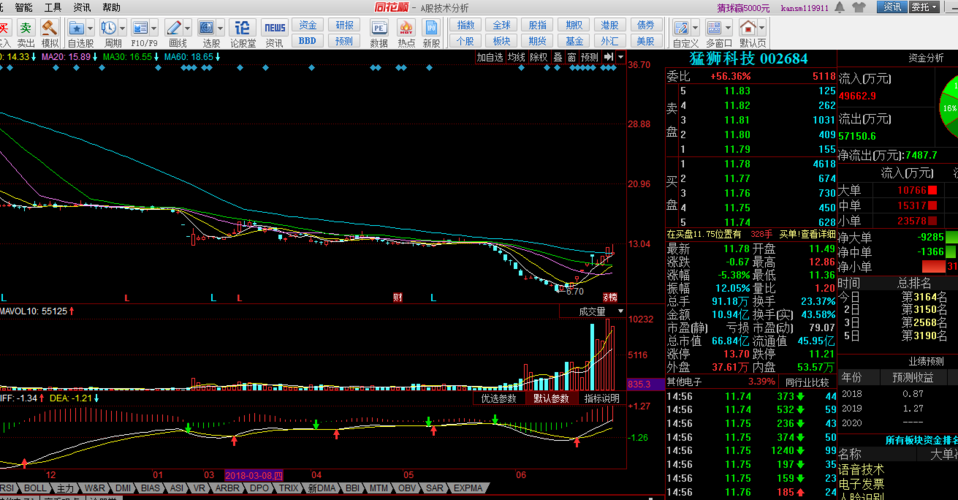Open the 数据 PE data icon
This screenshot has width=958, height=500.
click(x=379, y=28)
